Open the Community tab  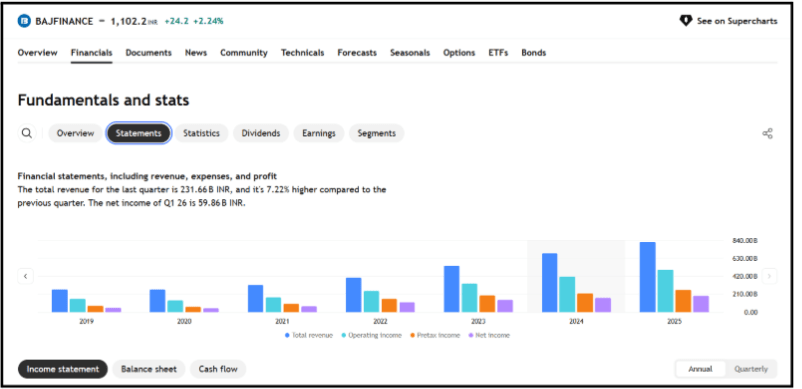[244, 53]
